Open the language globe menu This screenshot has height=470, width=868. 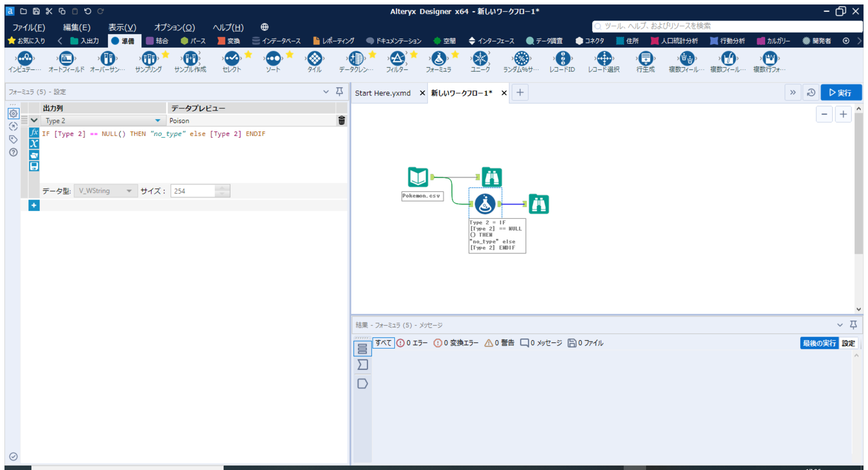point(264,27)
